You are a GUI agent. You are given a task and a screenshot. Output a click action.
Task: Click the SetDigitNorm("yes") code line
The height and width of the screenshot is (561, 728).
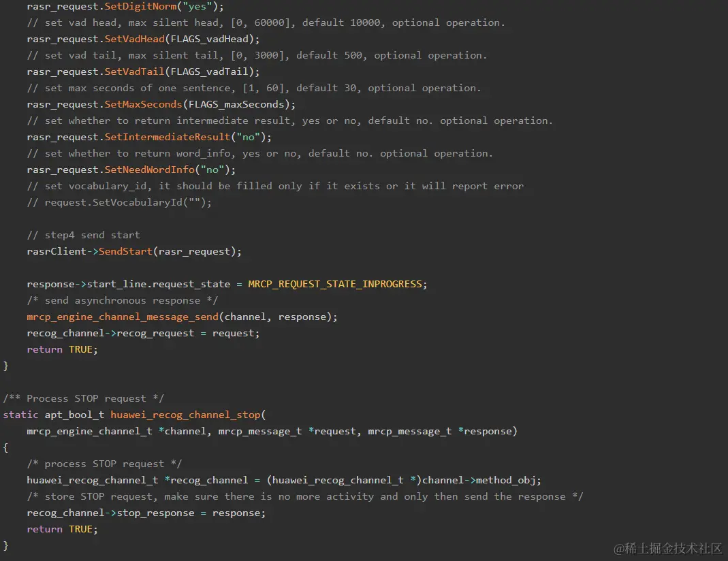[125, 7]
